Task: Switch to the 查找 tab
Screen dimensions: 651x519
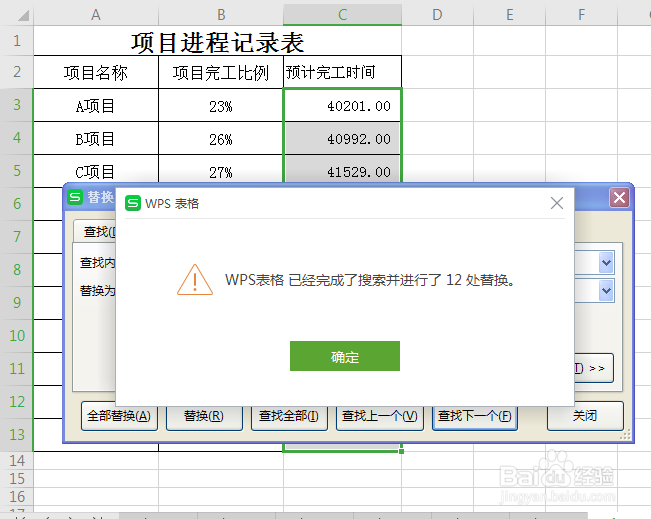Action: 95,231
